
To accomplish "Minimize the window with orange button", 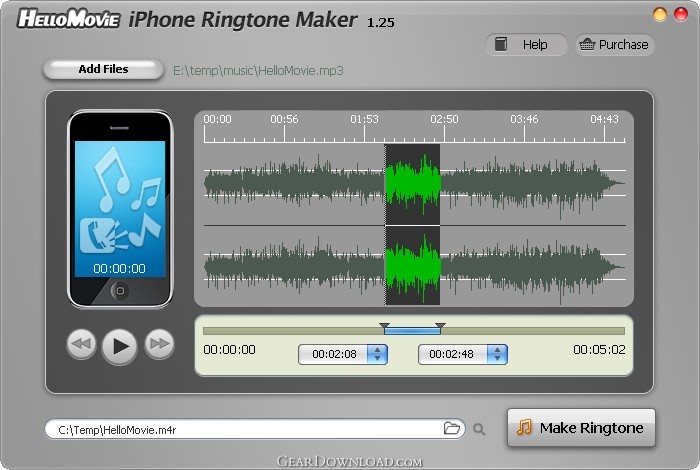I will 660,14.
